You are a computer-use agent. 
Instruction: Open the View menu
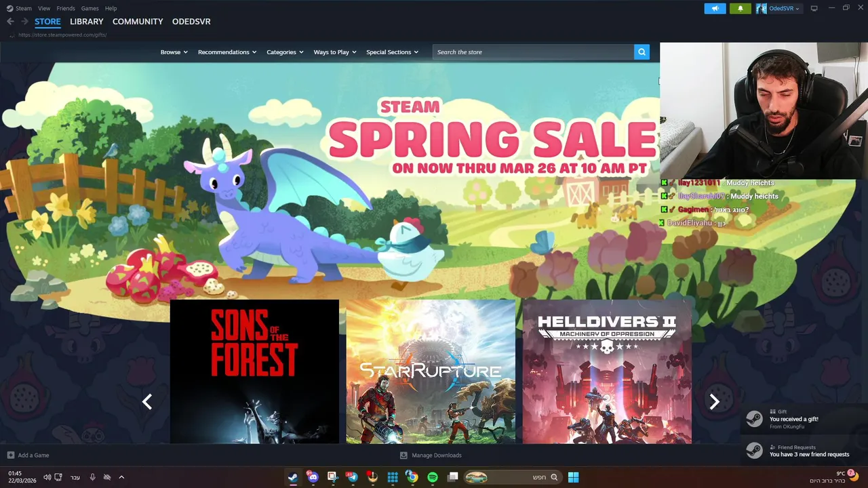tap(44, 8)
